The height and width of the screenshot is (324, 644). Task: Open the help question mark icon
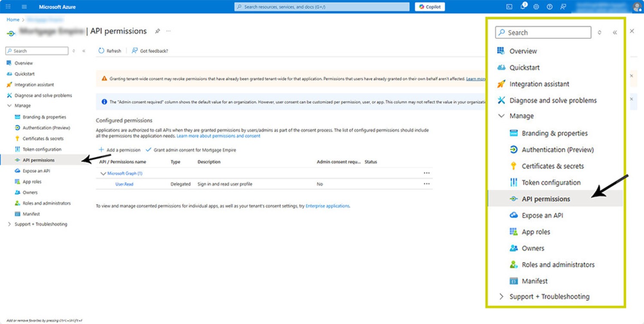pyautogui.click(x=550, y=7)
